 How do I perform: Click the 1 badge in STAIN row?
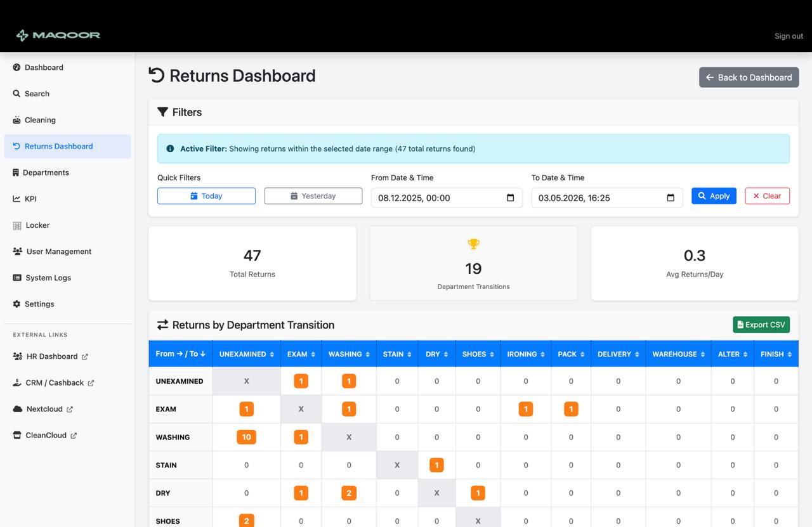(x=436, y=465)
